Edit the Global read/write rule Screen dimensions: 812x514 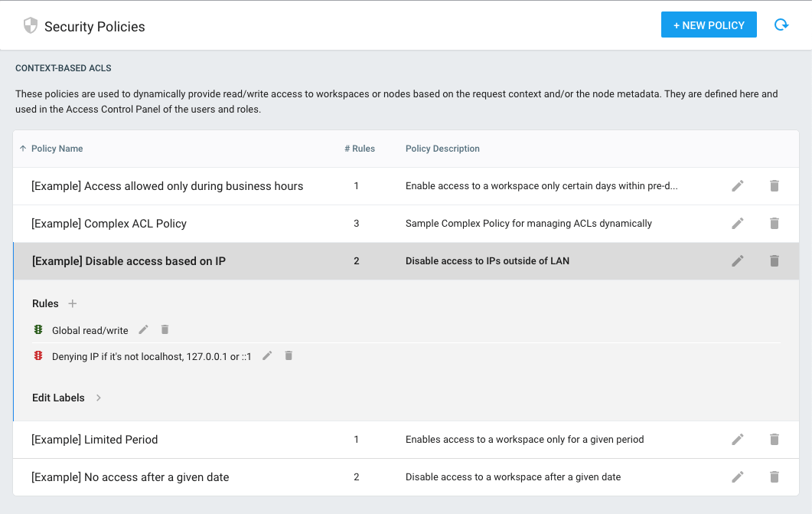pos(143,329)
